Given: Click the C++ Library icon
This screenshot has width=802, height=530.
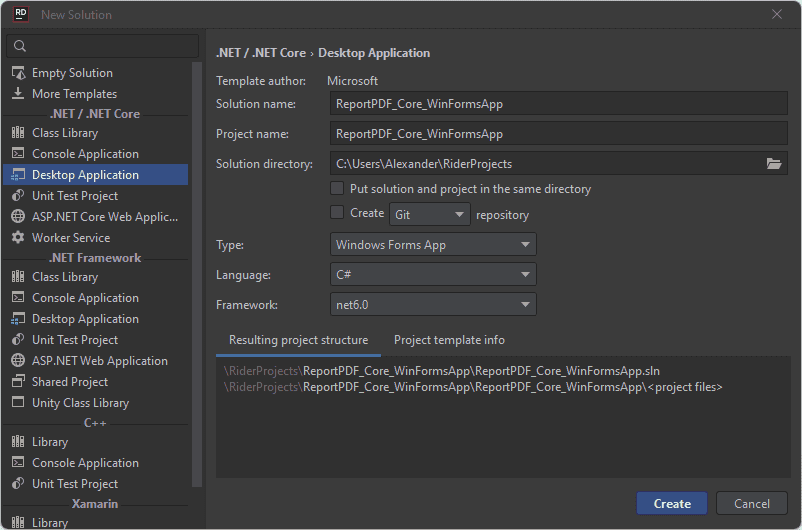Looking at the screenshot, I should 18,441.
